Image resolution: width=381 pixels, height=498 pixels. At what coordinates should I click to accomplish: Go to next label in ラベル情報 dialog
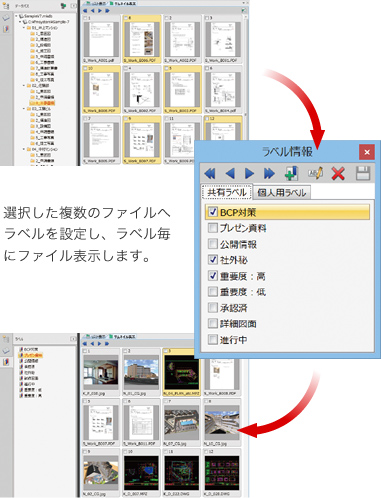tap(249, 174)
